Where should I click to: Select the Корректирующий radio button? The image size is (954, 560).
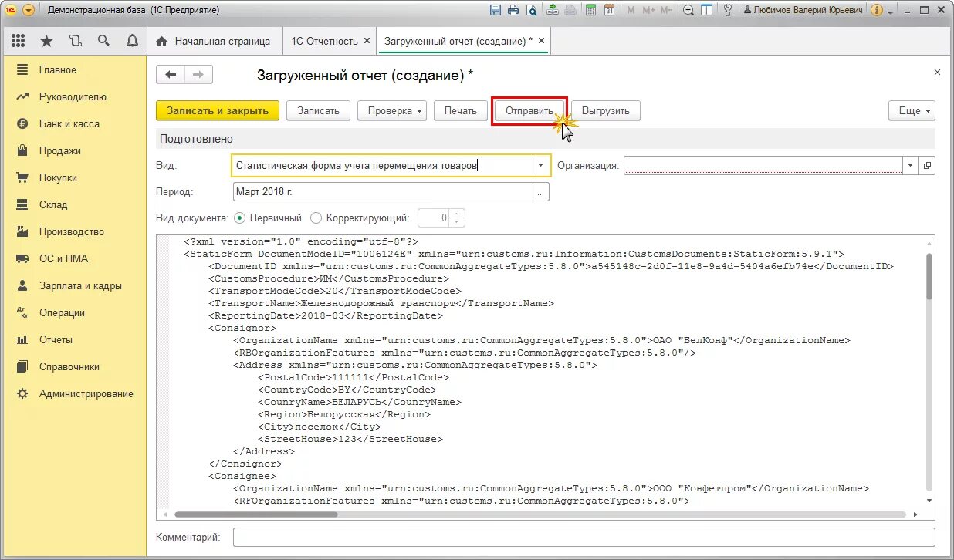pyautogui.click(x=316, y=218)
